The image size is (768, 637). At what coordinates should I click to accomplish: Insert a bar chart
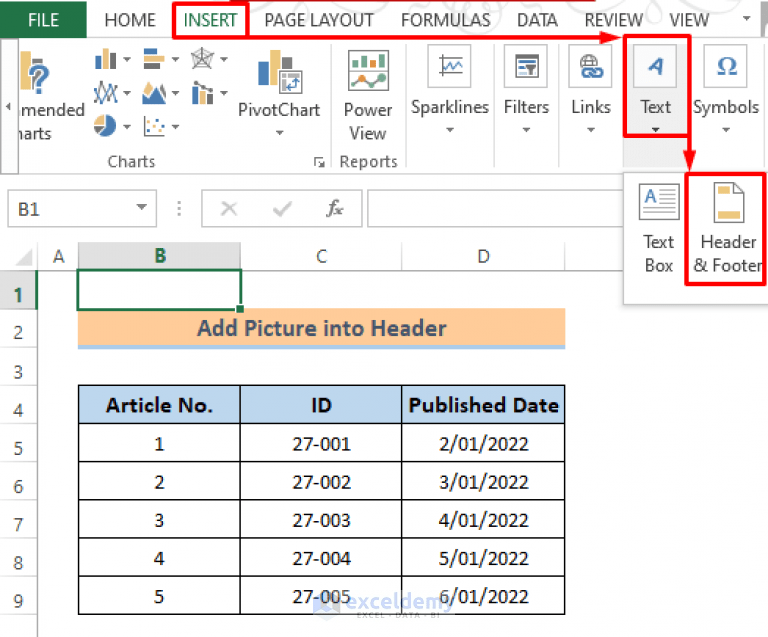pos(154,59)
